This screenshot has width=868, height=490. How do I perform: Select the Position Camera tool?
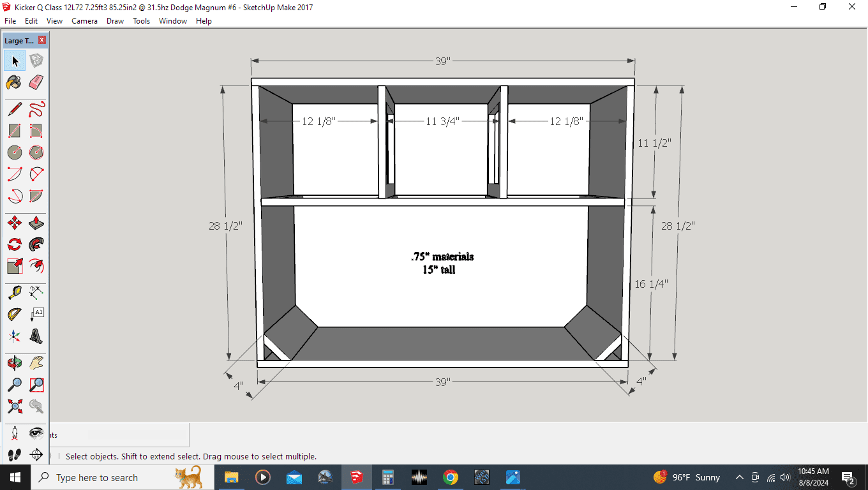pyautogui.click(x=15, y=433)
